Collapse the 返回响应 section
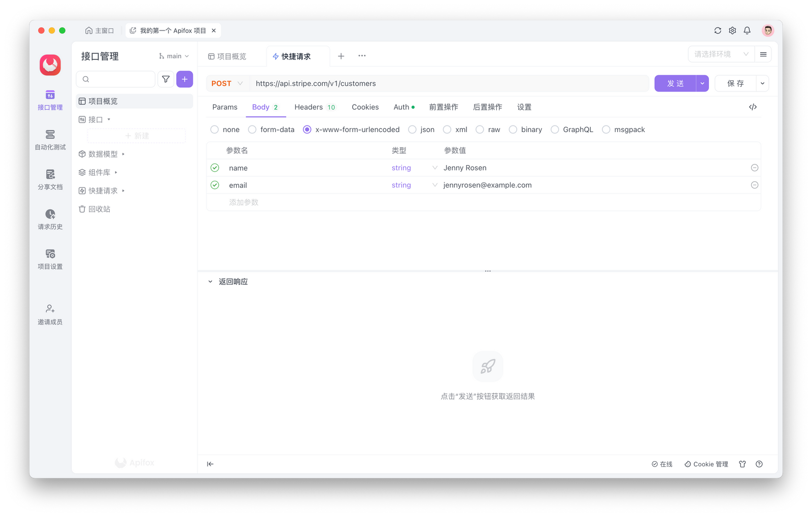Image resolution: width=812 pixels, height=517 pixels. coord(210,281)
